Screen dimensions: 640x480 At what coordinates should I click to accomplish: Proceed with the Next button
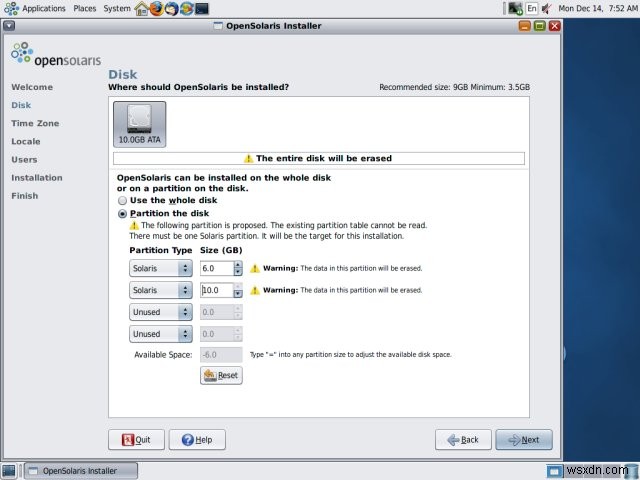point(524,440)
